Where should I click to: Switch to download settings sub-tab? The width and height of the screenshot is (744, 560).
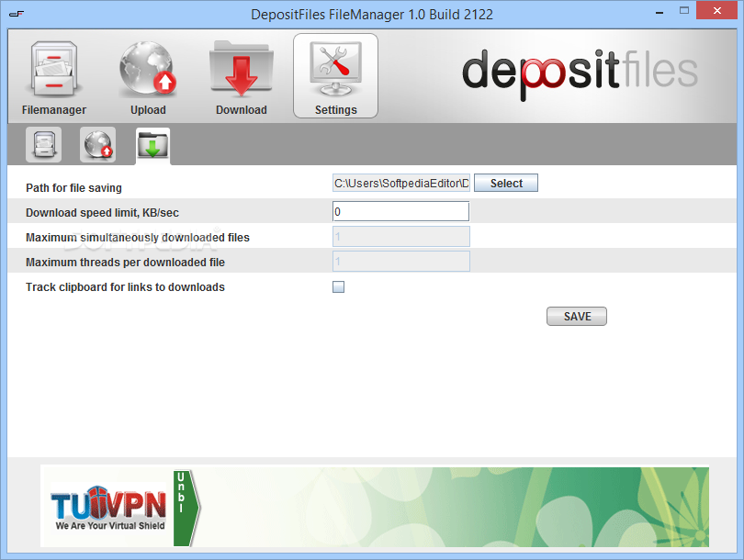point(152,146)
